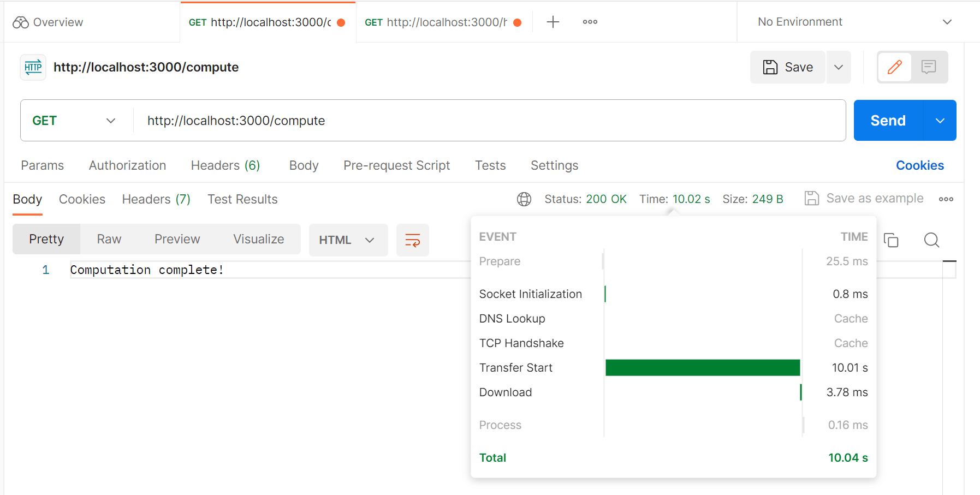Switch to edit pencil mode
The height and width of the screenshot is (495, 980).
(895, 67)
